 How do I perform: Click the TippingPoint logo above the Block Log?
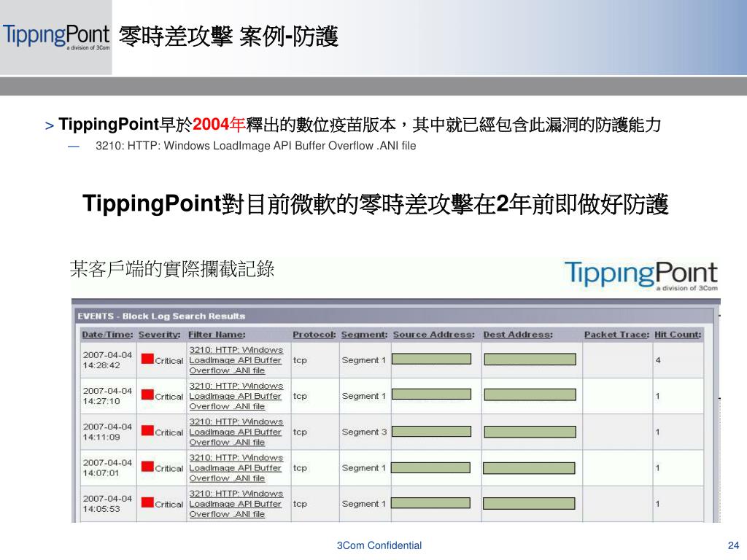click(640, 275)
